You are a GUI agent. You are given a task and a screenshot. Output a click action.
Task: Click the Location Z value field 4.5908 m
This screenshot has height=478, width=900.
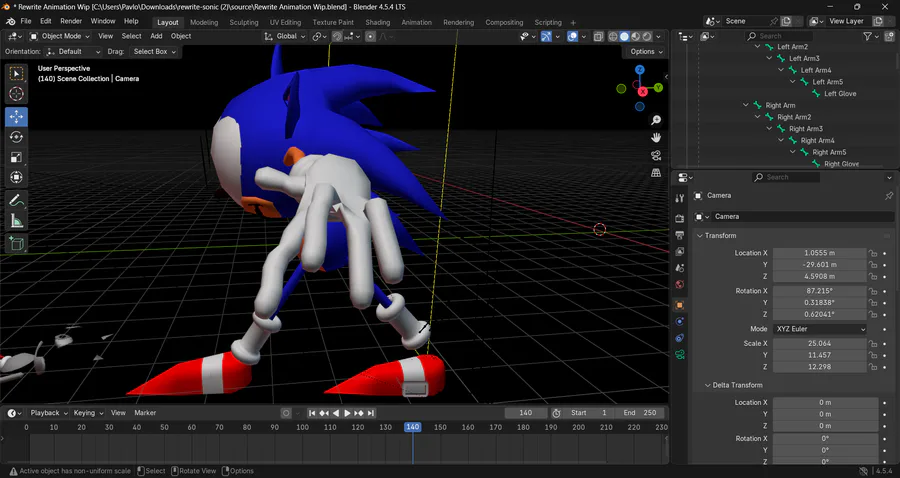point(820,277)
